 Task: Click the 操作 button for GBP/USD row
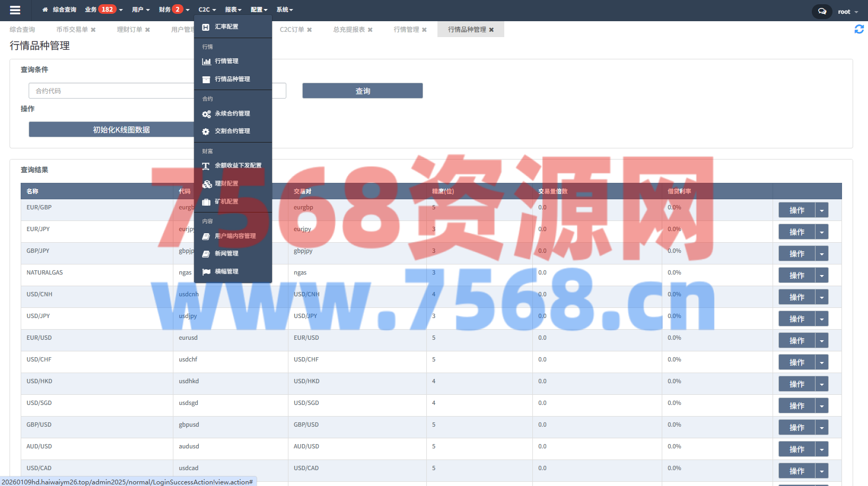click(x=796, y=428)
